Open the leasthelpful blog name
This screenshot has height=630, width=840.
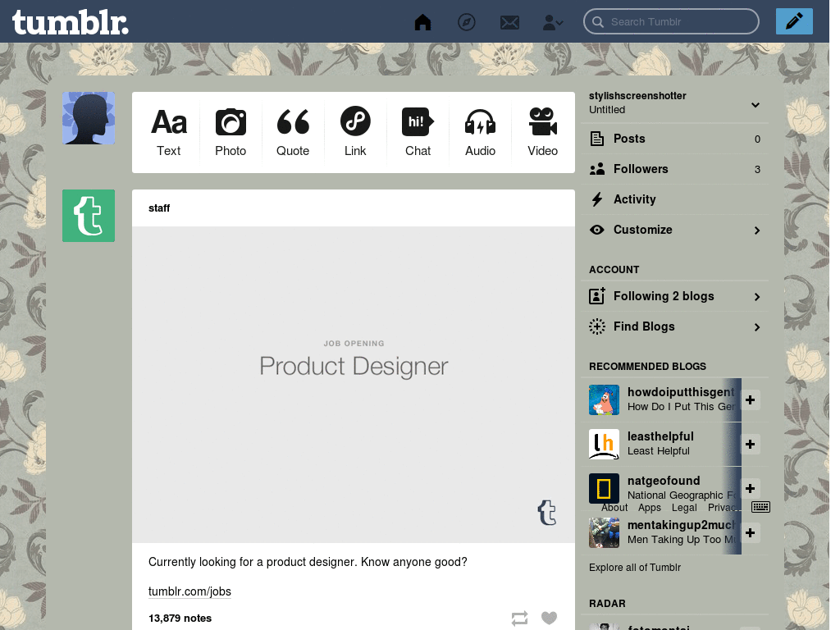(660, 436)
